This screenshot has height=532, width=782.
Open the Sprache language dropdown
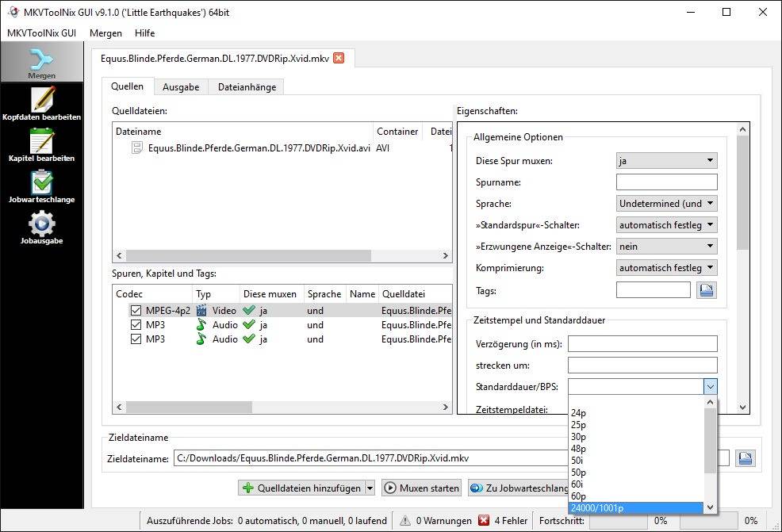point(666,204)
